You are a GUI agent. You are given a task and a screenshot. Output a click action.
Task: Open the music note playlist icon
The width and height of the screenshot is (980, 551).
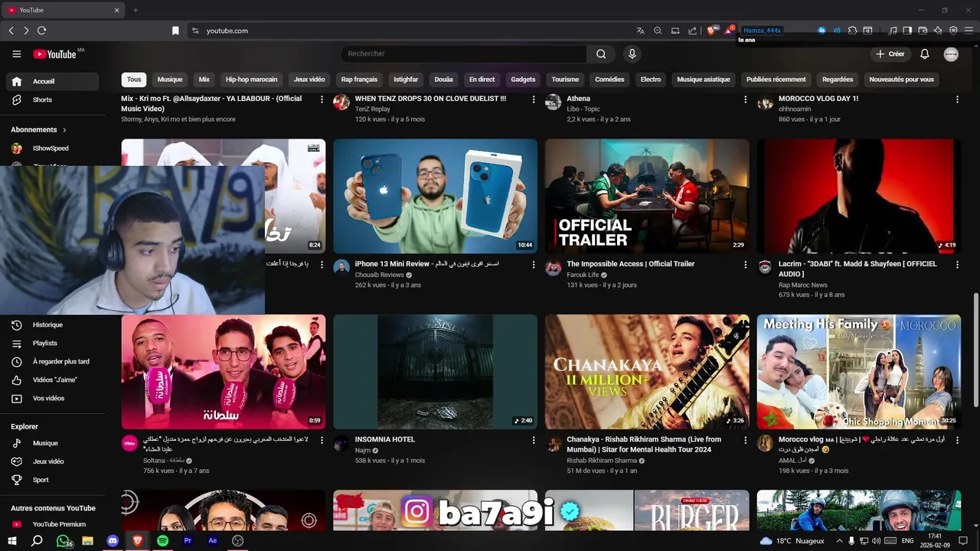click(x=893, y=31)
